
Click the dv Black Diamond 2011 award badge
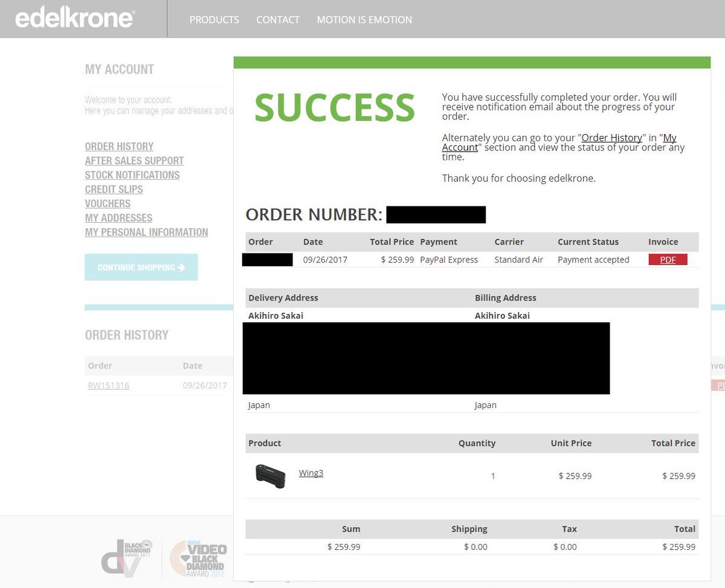pos(126,557)
